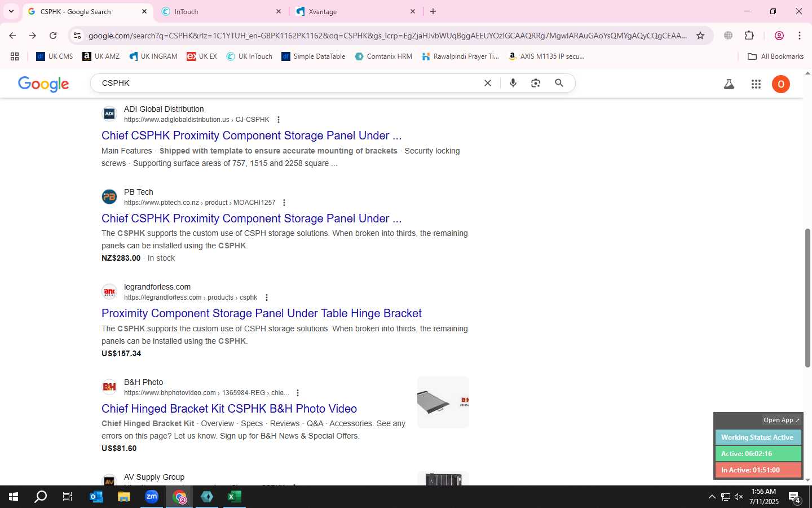Open Windows search on the taskbar
Viewport: 812px width, 508px height.
click(41, 497)
